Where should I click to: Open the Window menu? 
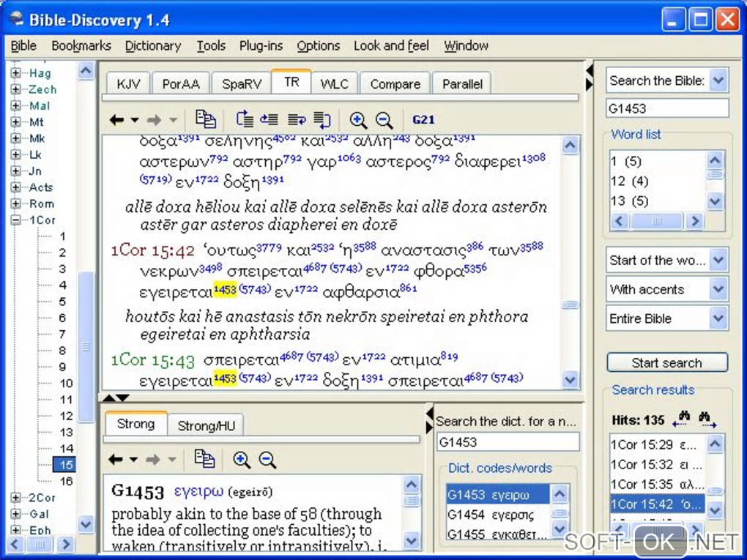click(466, 45)
